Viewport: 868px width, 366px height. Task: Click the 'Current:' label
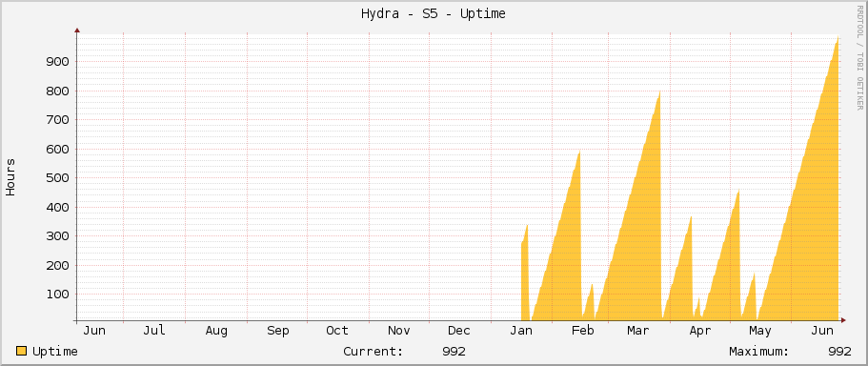point(373,352)
